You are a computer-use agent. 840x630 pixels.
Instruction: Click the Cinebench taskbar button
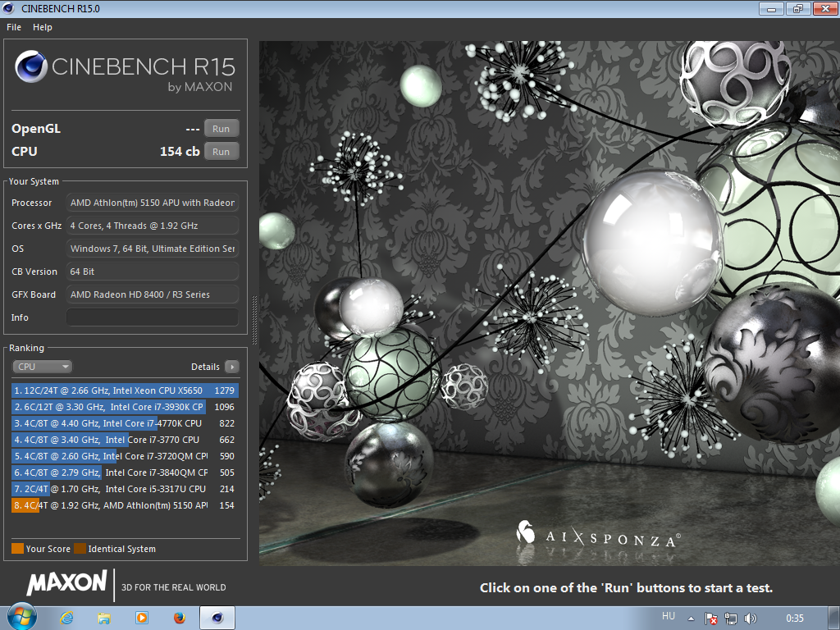[217, 619]
